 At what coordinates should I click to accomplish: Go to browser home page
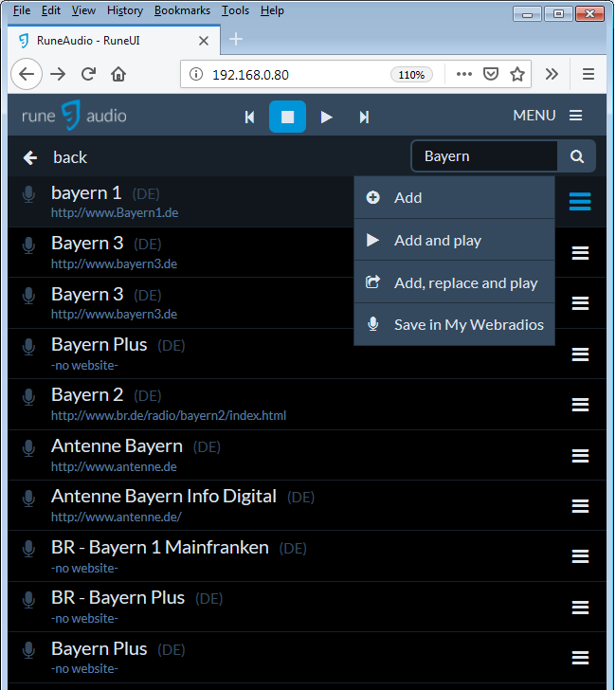pos(118,74)
